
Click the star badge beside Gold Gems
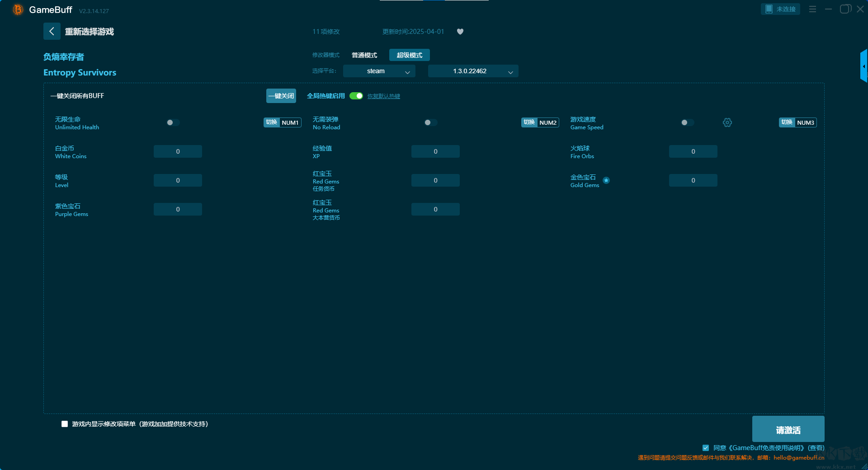pos(606,180)
